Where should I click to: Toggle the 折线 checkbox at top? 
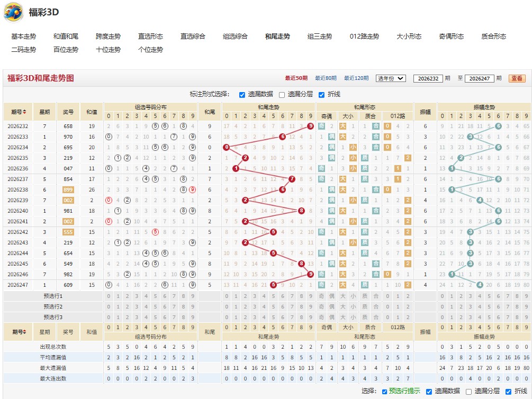point(322,95)
